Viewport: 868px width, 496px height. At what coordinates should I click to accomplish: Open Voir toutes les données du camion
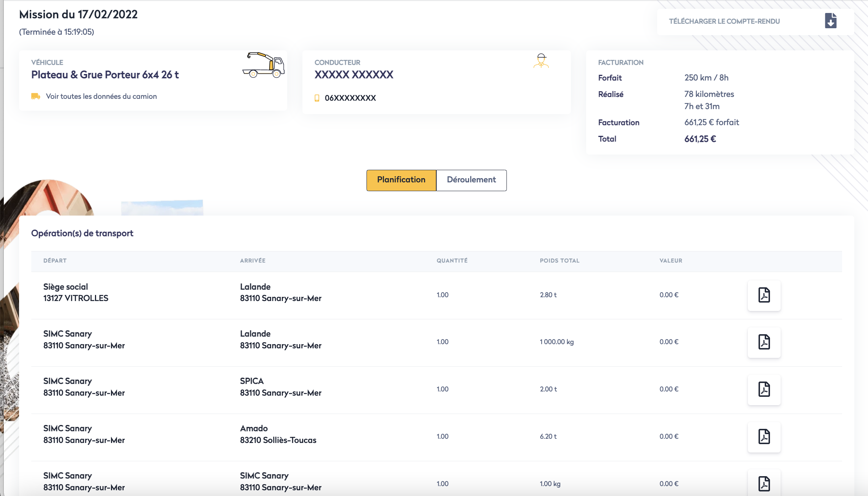coord(101,96)
